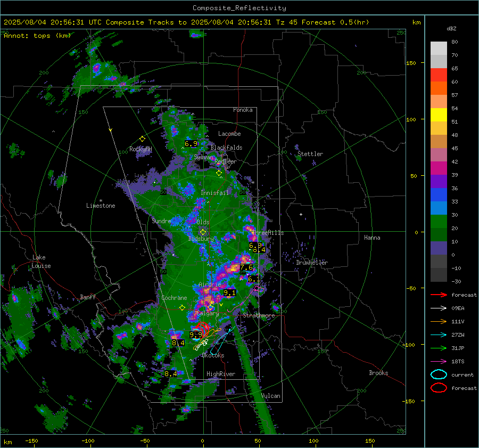Click the Lacombe city label

229,134
